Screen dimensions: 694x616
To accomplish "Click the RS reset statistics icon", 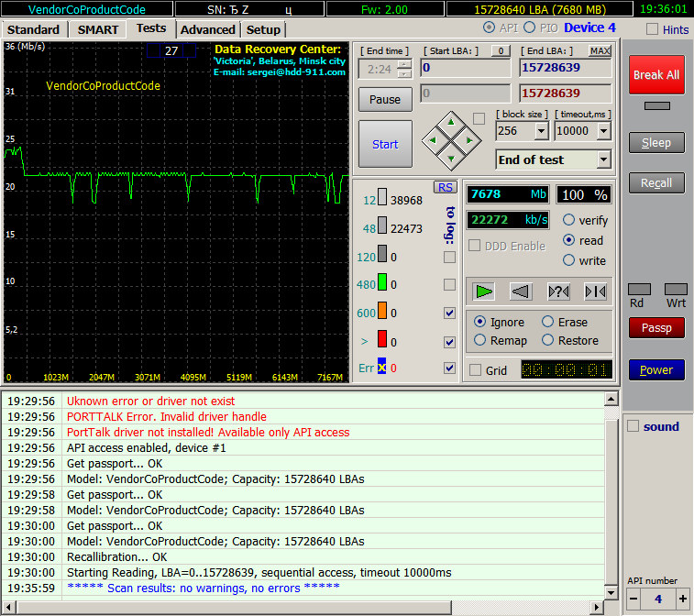I will 445,187.
